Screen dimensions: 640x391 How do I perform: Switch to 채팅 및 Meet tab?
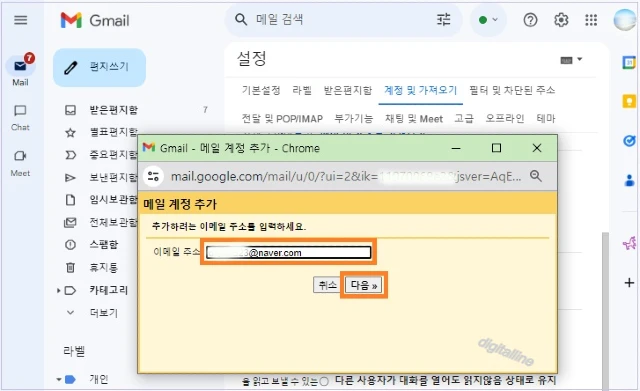[x=414, y=119]
